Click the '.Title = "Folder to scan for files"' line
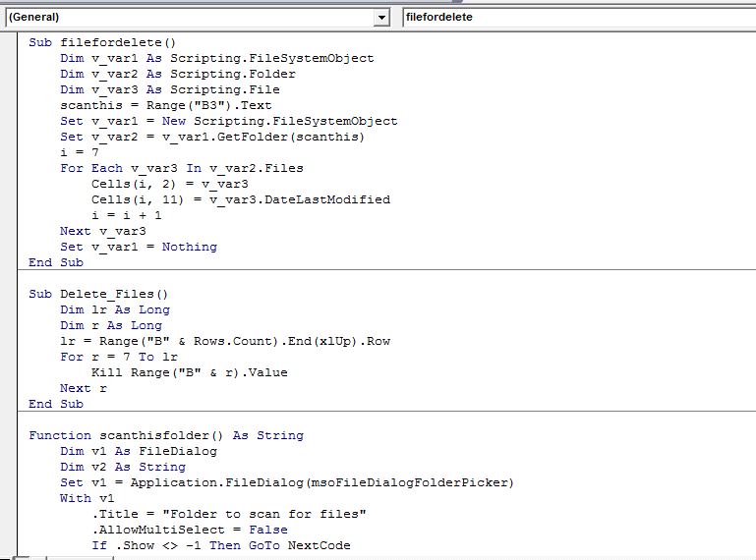This screenshot has width=756, height=560. [229, 514]
